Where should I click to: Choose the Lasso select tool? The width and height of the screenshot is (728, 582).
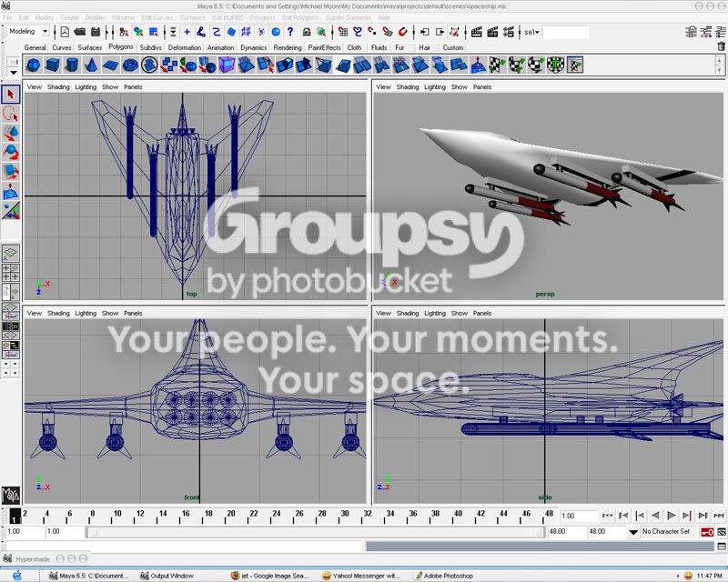10,114
